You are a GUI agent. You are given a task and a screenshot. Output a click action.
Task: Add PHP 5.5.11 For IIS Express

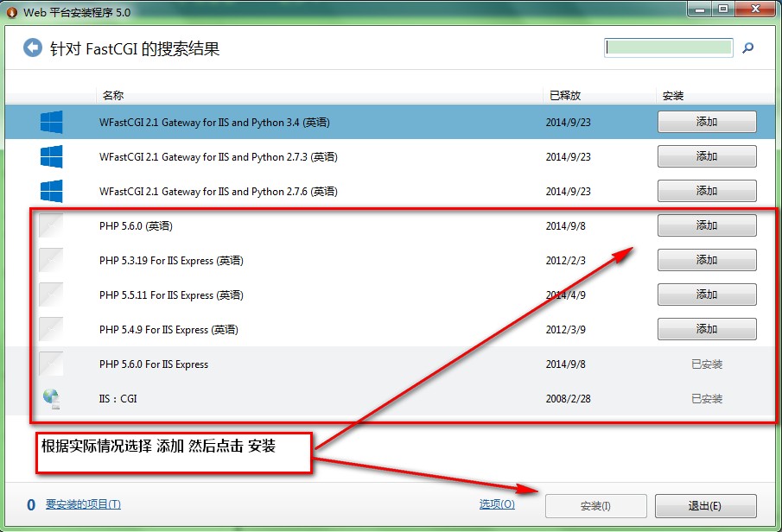[x=707, y=294]
